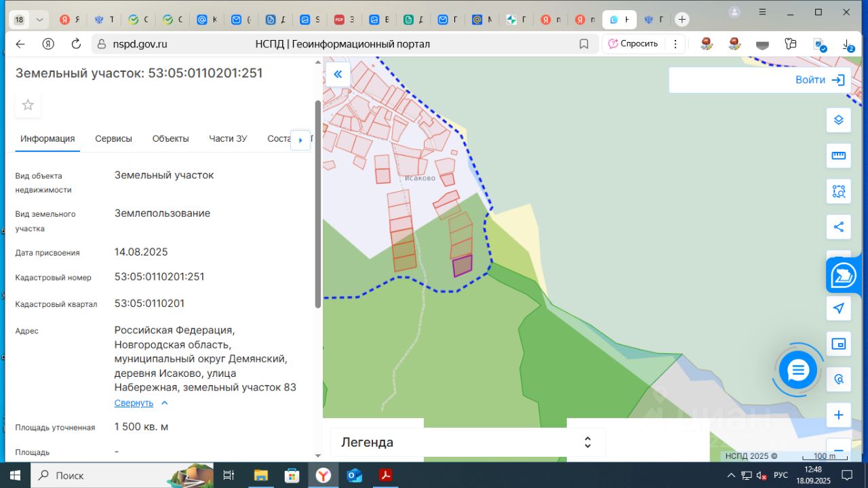This screenshot has height=488, width=868.
Task: Open a new browser tab
Action: (x=682, y=20)
